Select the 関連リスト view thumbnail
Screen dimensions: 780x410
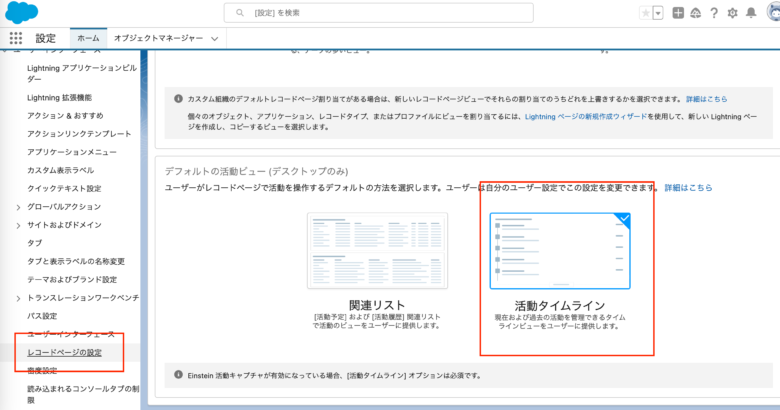[377, 251]
